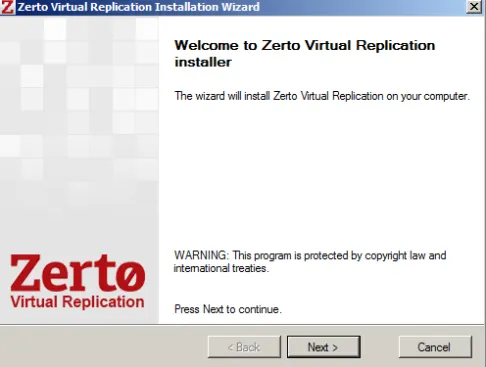Click the window title 'Zerto Virtual Replication Installation Wizard'
The width and height of the screenshot is (486, 367).
[x=138, y=7]
